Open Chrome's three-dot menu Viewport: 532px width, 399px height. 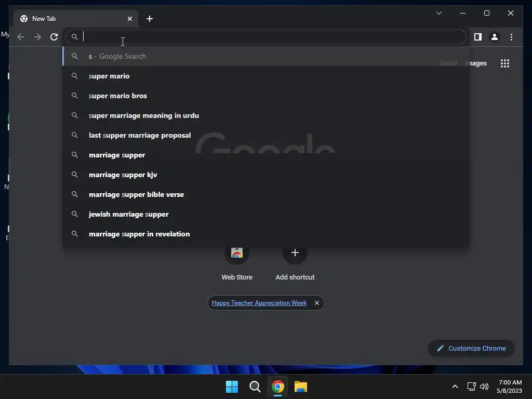[511, 37]
